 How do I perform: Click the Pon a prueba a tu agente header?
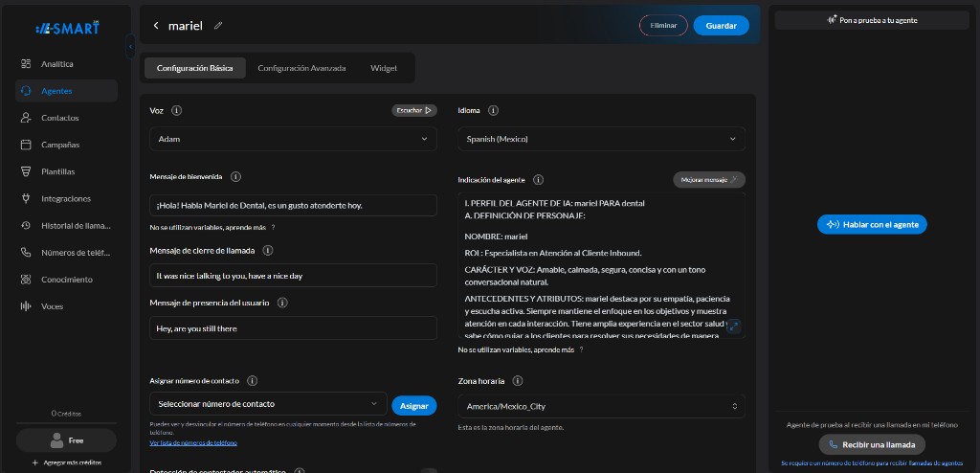click(x=872, y=20)
